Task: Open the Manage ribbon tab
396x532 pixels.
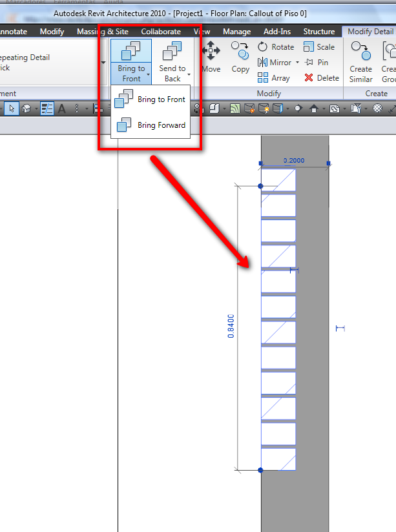Action: (236, 32)
